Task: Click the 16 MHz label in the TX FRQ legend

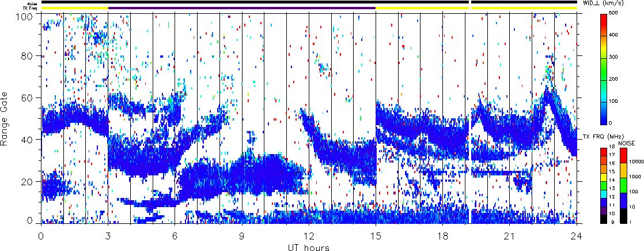Action: click(612, 163)
